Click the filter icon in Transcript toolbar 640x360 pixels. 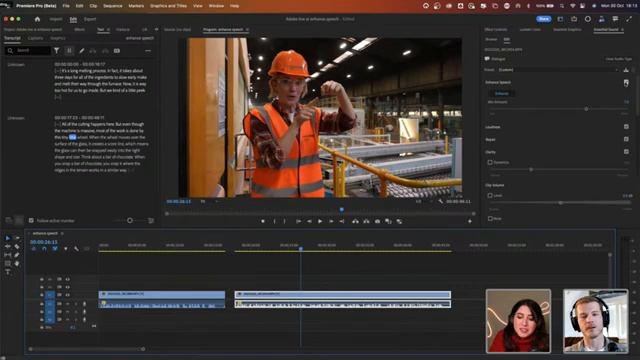(57, 51)
